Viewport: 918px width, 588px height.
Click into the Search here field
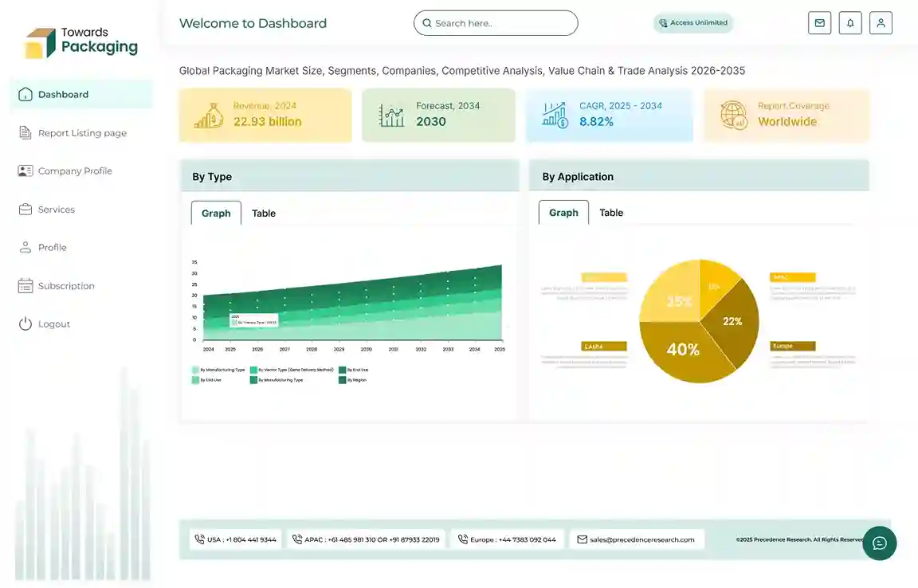pyautogui.click(x=496, y=23)
